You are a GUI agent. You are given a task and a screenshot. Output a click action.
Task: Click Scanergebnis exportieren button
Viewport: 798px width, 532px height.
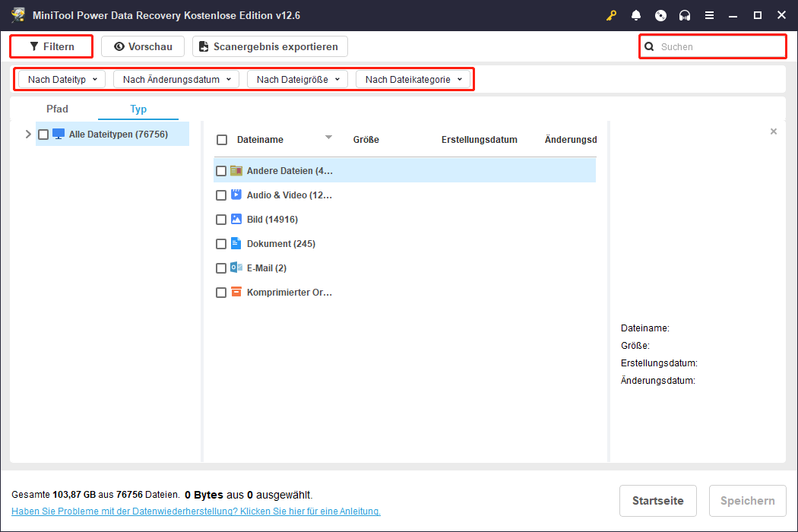click(270, 46)
